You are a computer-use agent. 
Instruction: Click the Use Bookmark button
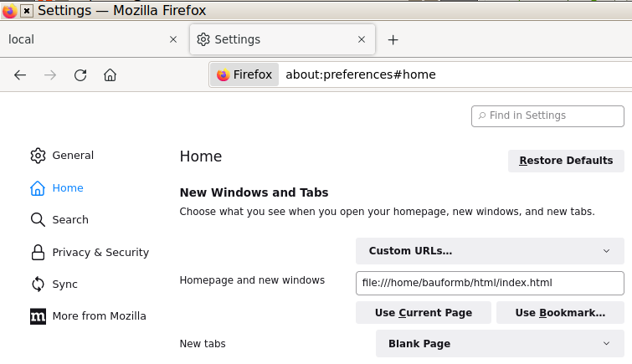(560, 313)
